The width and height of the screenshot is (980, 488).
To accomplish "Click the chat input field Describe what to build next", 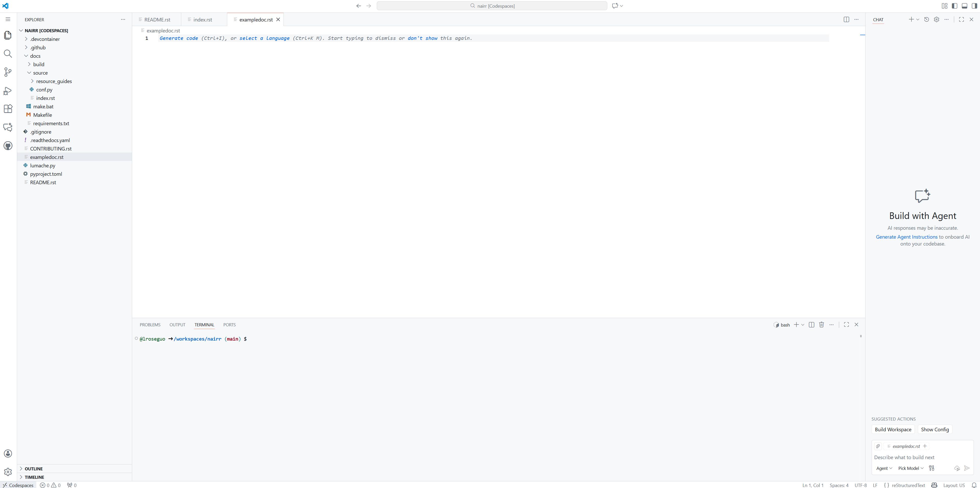I will [922, 457].
